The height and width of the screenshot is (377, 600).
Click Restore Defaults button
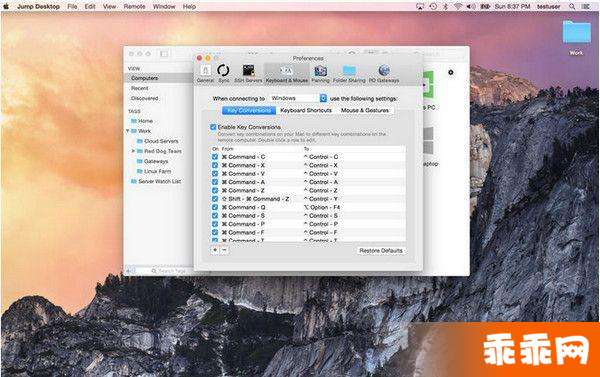point(381,250)
